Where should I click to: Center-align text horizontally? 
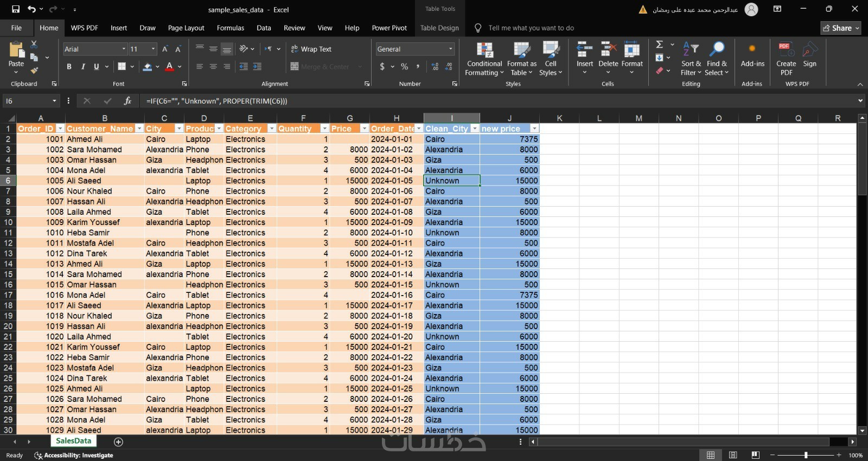213,66
